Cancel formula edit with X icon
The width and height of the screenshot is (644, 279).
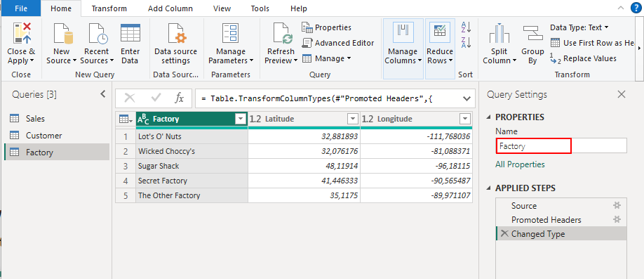130,98
